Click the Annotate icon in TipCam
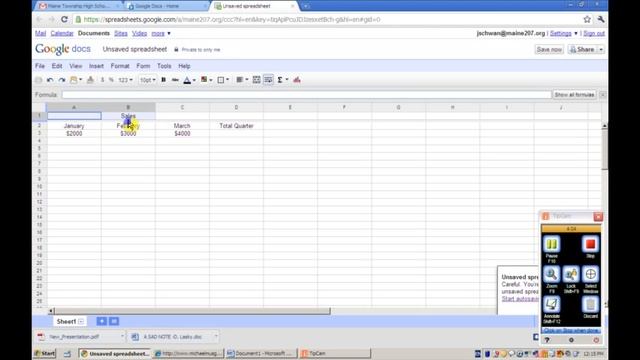640x360 pixels. pos(551,304)
